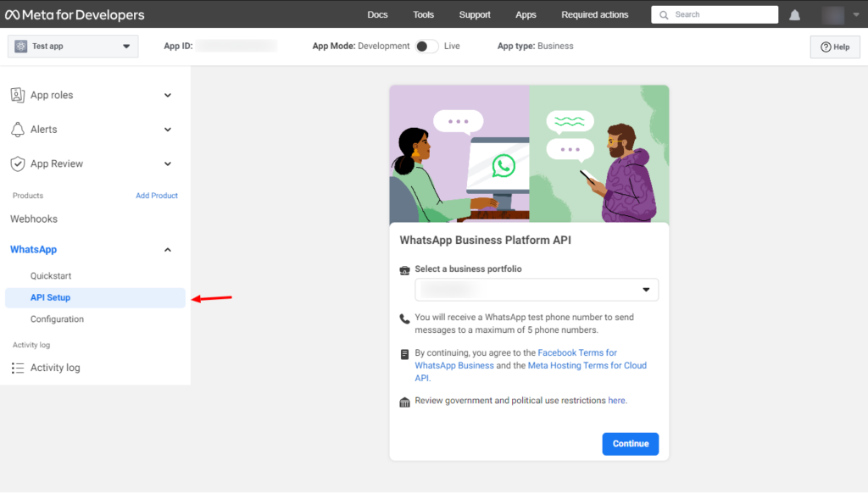Collapse the WhatsApp sidebar section
Screen dimensions: 868x493
point(167,250)
